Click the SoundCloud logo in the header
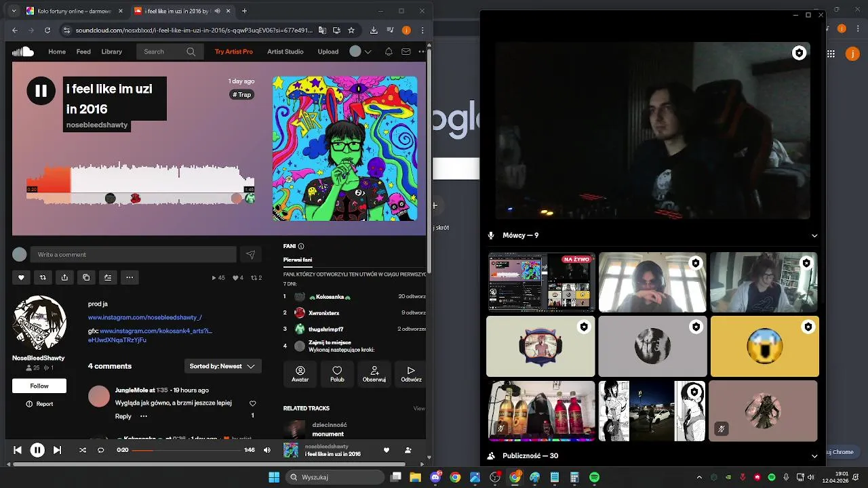Viewport: 868px width, 488px height. 23,52
